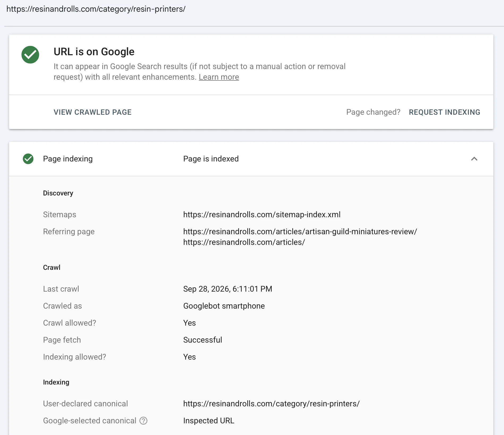Image resolution: width=504 pixels, height=435 pixels.
Task: Click the Crawl section heading
Action: click(x=52, y=267)
